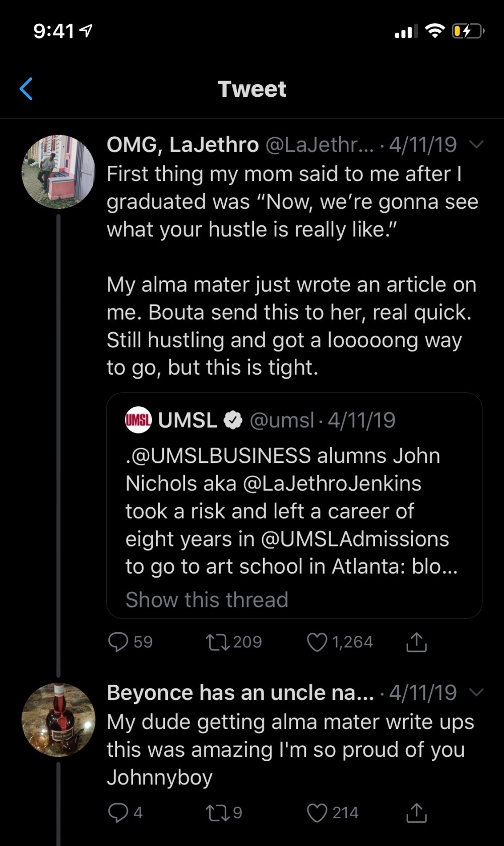
Task: Tap the back arrow icon
Action: (26, 89)
